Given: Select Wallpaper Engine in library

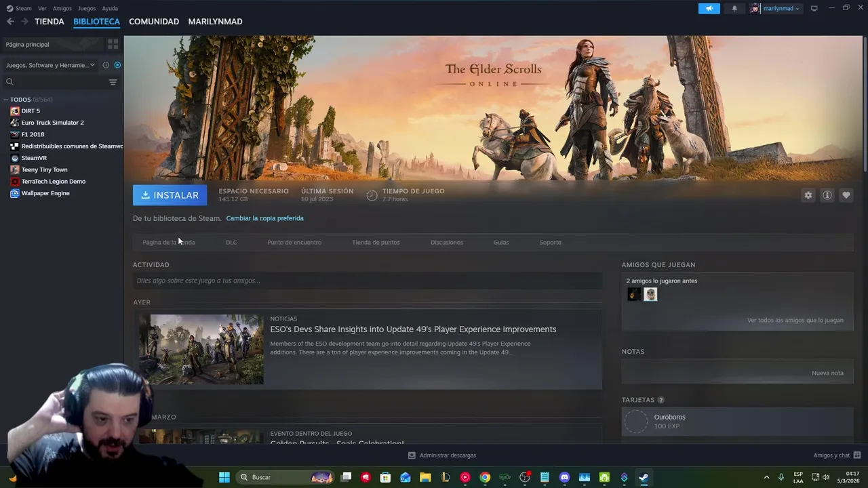Looking at the screenshot, I should (x=45, y=193).
